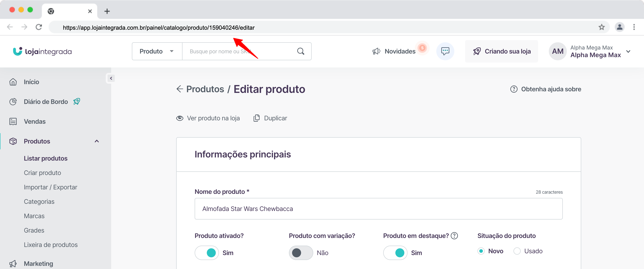Open Categorias in the sidebar
644x269 pixels.
(x=39, y=202)
